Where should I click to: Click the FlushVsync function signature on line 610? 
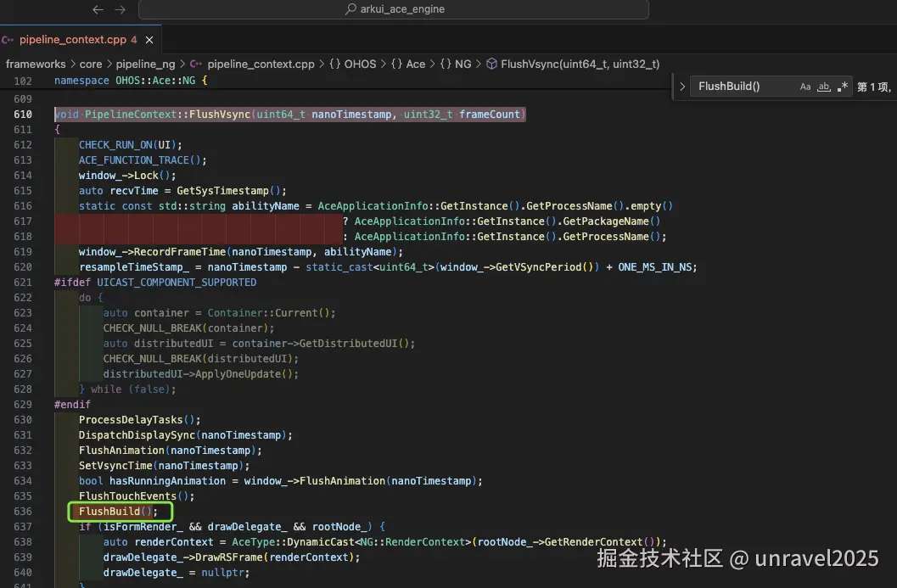290,115
